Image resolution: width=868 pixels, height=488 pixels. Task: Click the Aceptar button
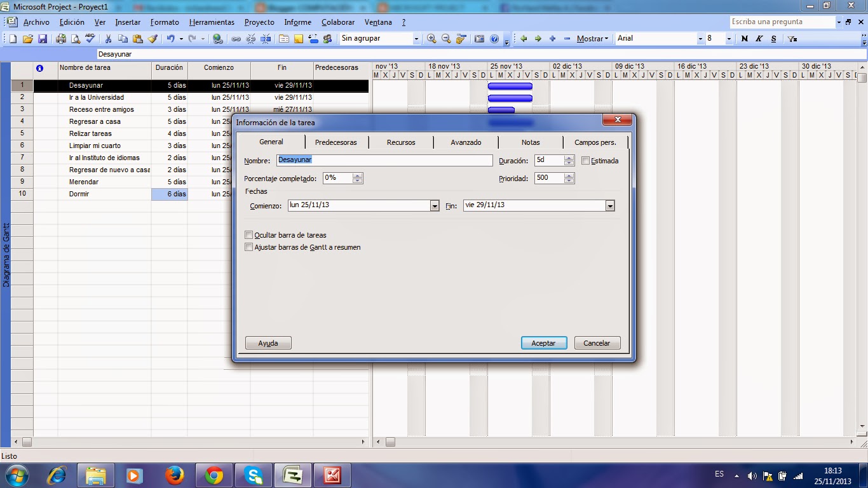[543, 342]
